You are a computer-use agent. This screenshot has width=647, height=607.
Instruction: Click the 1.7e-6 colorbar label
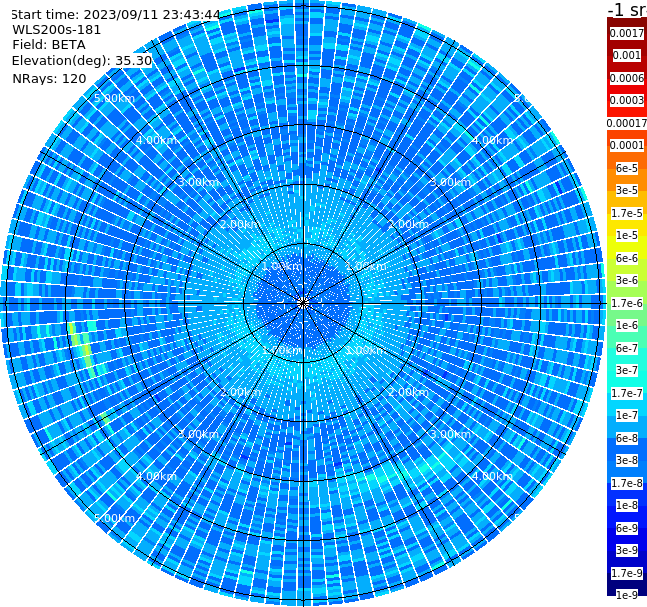pos(627,303)
